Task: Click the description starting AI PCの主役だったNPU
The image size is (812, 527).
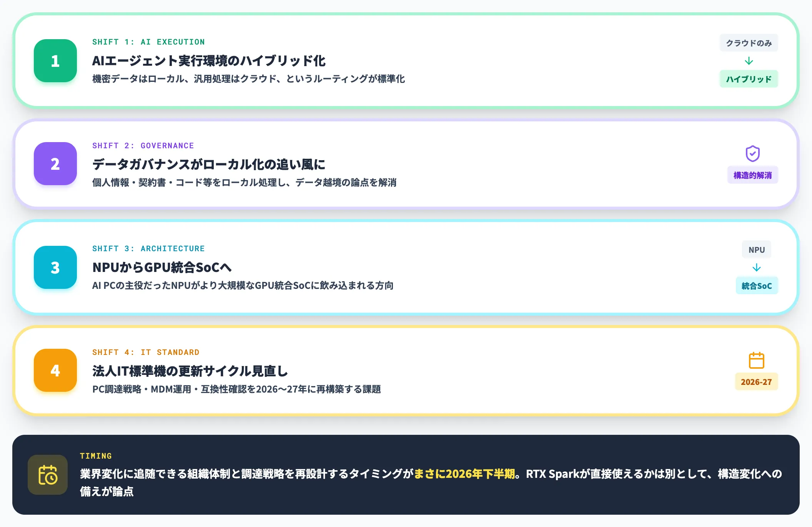Action: 243,285
